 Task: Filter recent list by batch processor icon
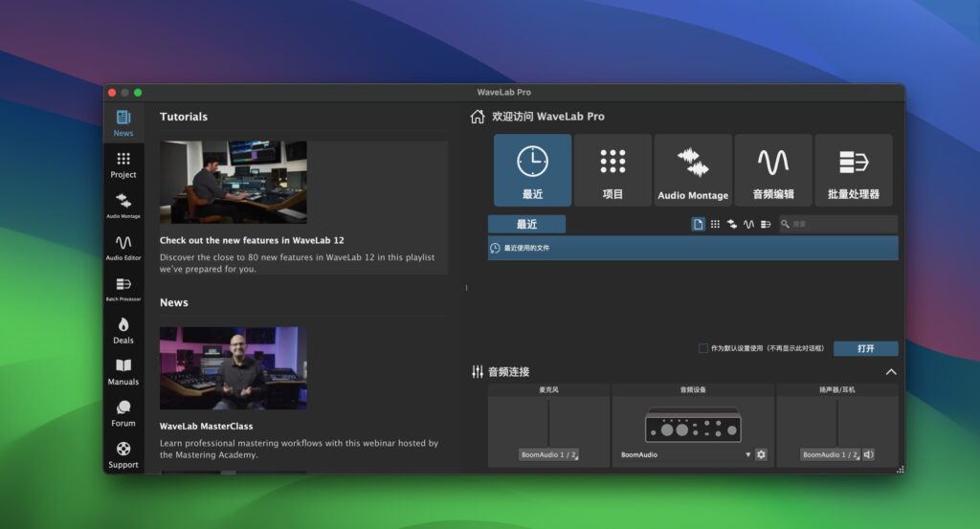766,224
